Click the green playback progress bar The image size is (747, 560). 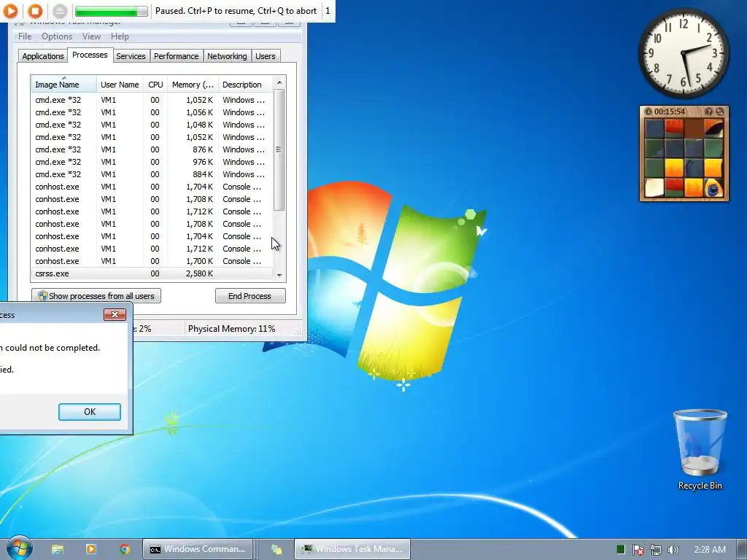(x=111, y=11)
